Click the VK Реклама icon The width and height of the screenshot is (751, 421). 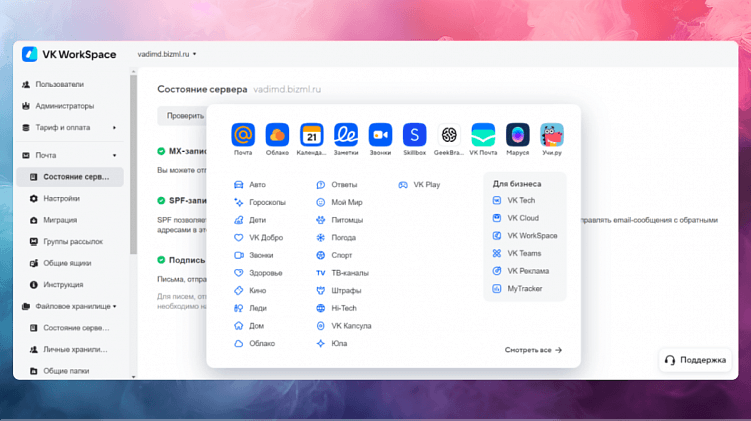point(497,271)
